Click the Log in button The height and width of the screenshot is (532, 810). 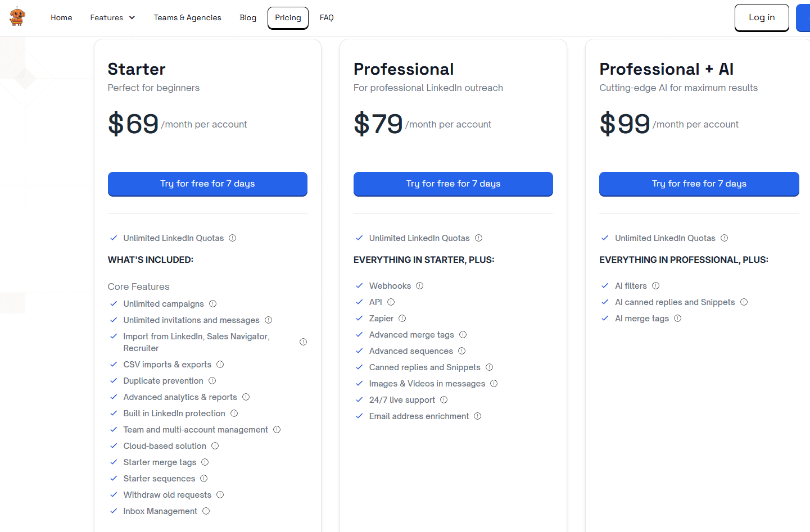coord(762,18)
